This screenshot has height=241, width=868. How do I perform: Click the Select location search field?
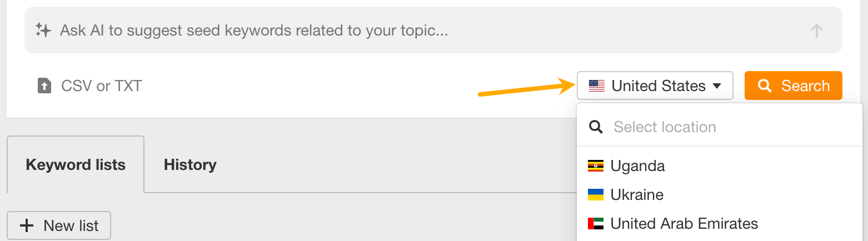722,127
